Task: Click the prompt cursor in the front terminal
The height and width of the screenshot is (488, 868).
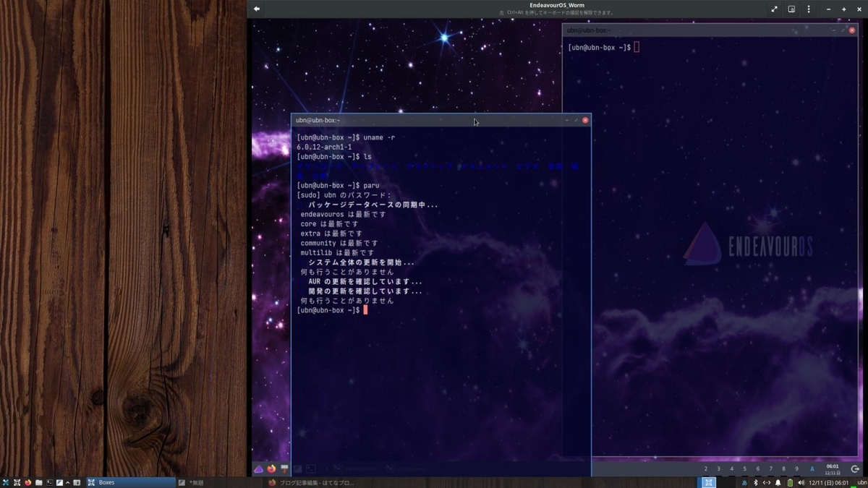Action: (x=366, y=310)
